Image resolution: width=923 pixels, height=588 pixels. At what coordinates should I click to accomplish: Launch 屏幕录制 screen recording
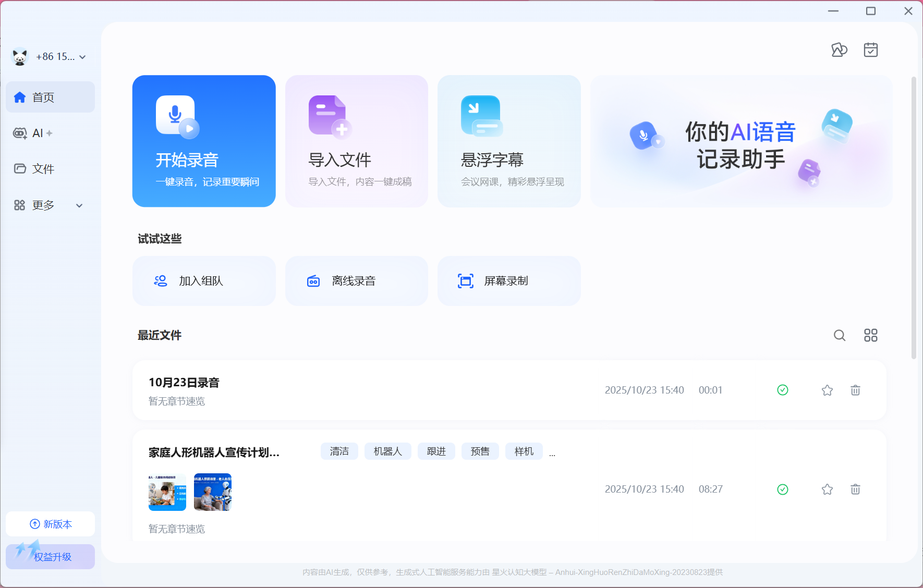click(x=508, y=280)
